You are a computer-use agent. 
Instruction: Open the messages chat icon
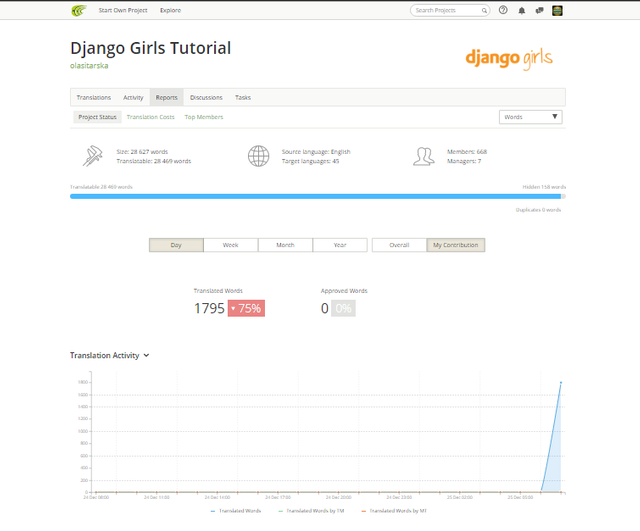coord(540,11)
